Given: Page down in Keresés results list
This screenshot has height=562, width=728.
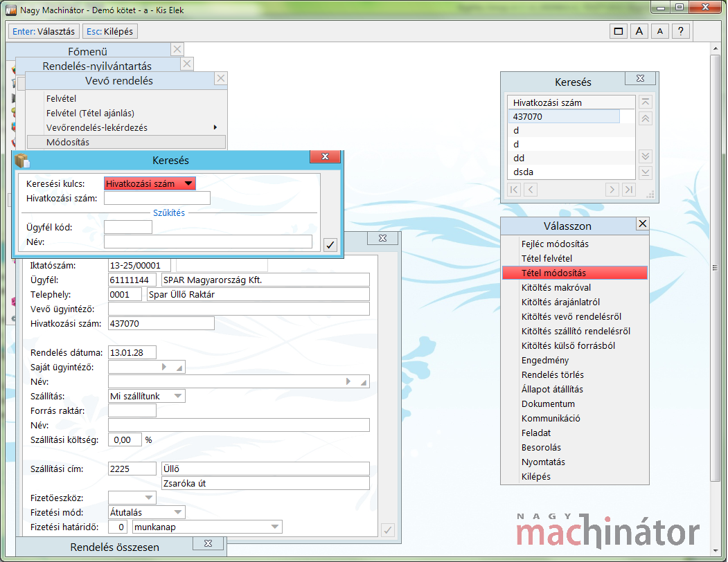Looking at the screenshot, I should [646, 156].
